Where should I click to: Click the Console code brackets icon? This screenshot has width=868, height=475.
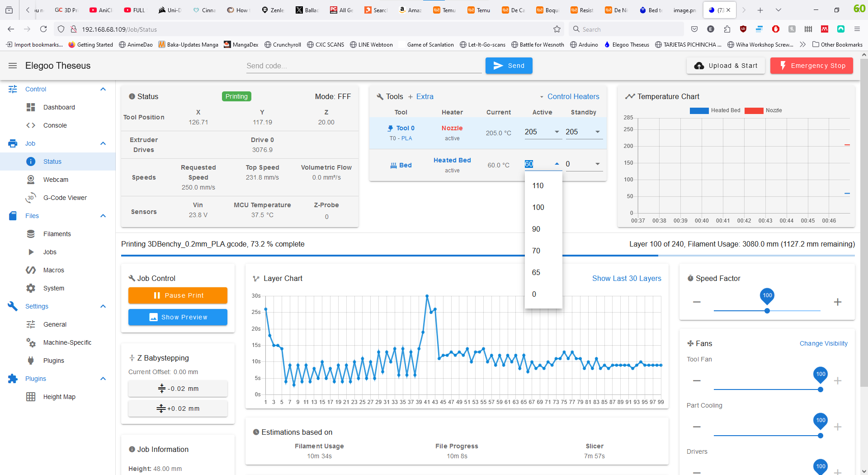31,125
